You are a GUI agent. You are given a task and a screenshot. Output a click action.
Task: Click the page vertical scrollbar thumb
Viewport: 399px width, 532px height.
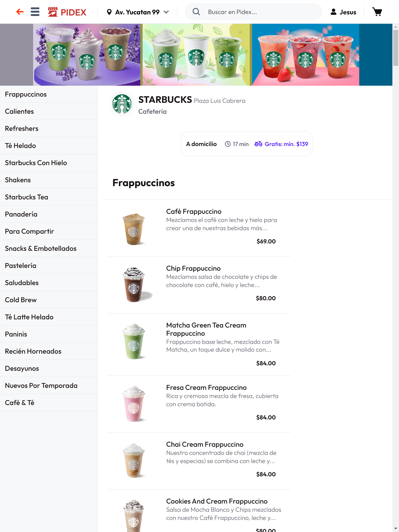pyautogui.click(x=396, y=48)
